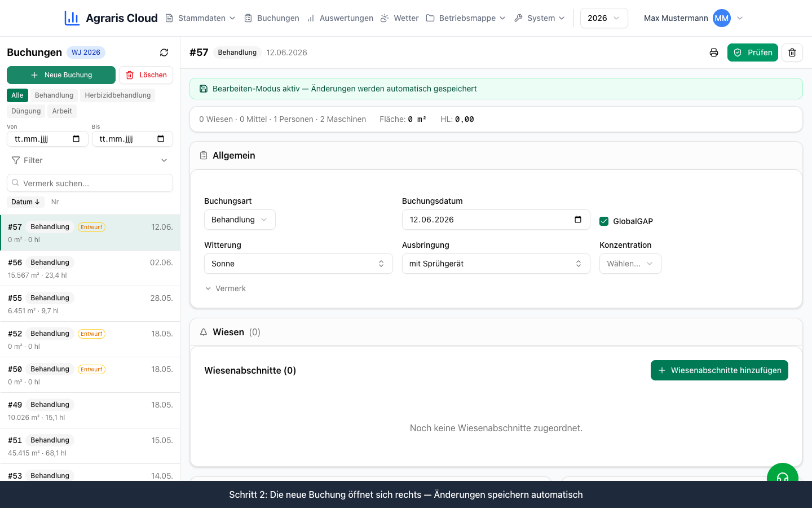Select the Arbeit filter chip
The image size is (812, 508).
pyautogui.click(x=62, y=111)
